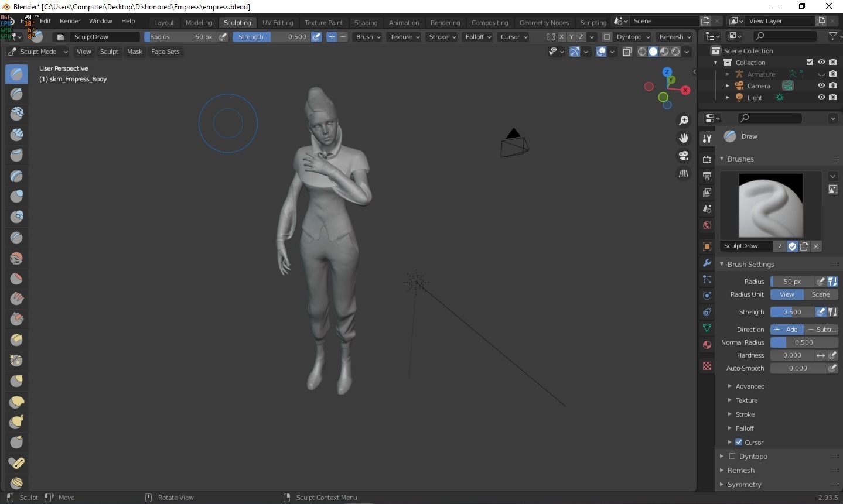Enable the Cursor checkbox in brush panel
Image resolution: width=843 pixels, height=504 pixels.
[x=739, y=442]
